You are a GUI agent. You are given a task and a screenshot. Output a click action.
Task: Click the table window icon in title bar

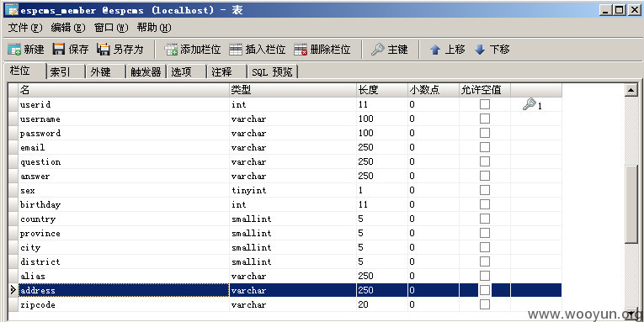[x=12, y=10]
